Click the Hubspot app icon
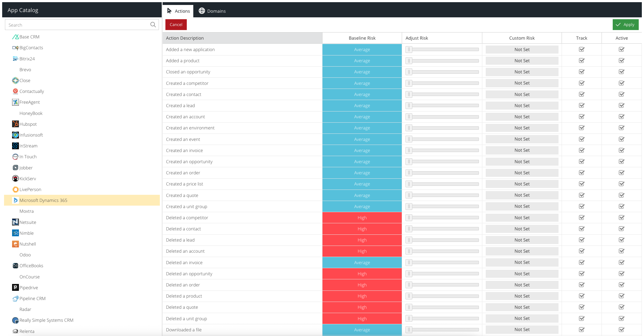Screen dimensions: 644x336 click(x=15, y=124)
